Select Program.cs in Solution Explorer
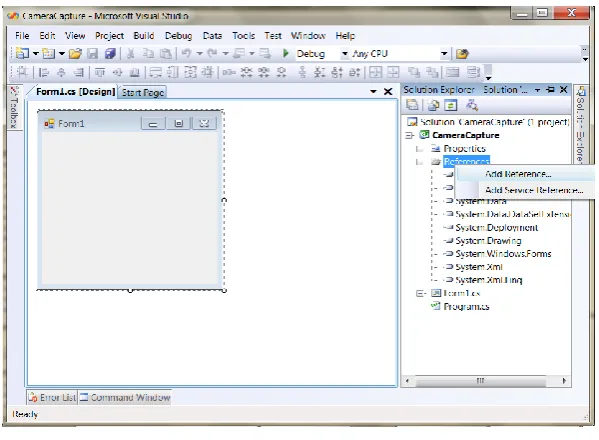The height and width of the screenshot is (440, 599). pyautogui.click(x=466, y=306)
